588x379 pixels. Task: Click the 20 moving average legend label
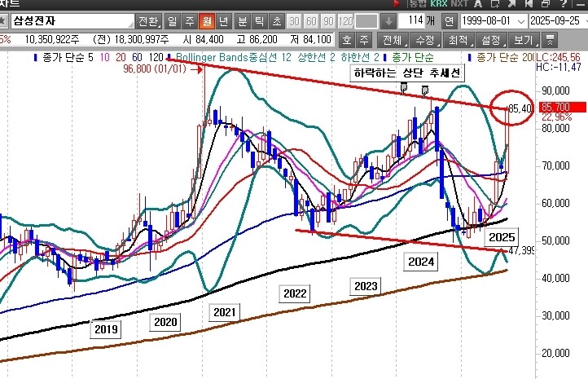[x=121, y=57]
